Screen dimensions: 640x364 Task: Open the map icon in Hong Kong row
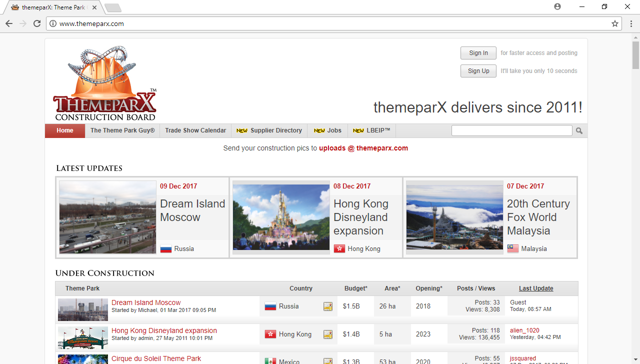pos(328,334)
